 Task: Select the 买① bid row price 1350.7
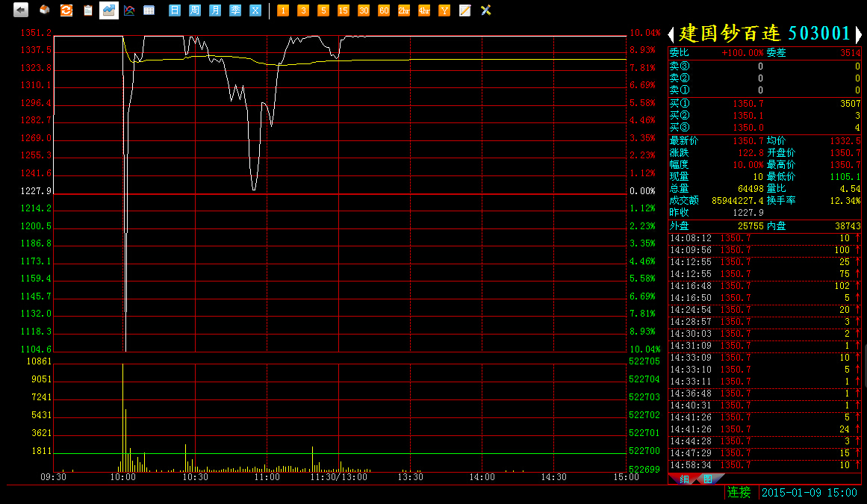point(765,103)
